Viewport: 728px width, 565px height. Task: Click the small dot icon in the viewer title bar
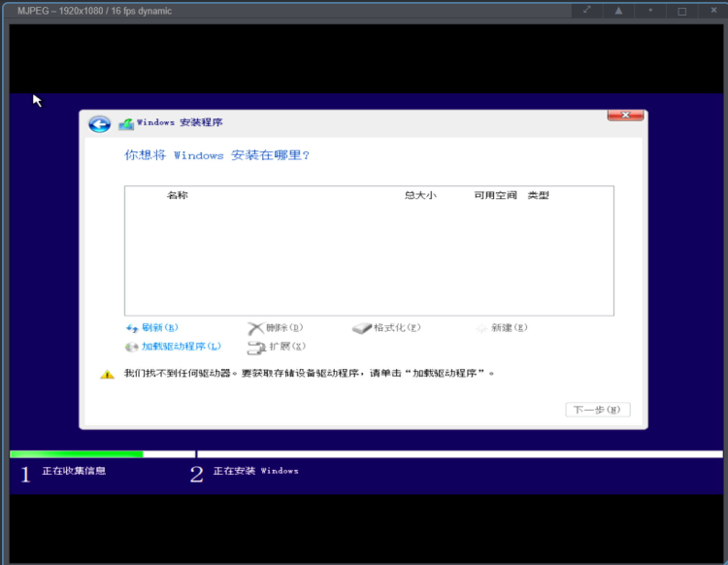point(650,11)
